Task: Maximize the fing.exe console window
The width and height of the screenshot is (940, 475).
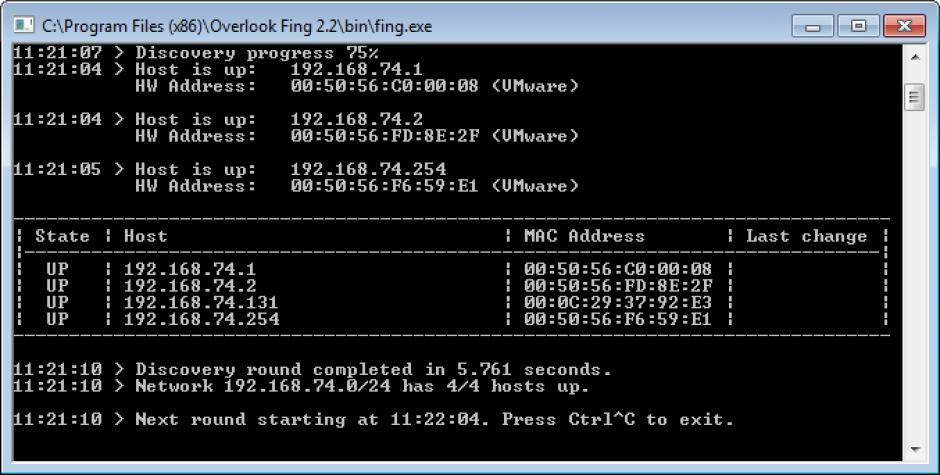Action: click(858, 26)
